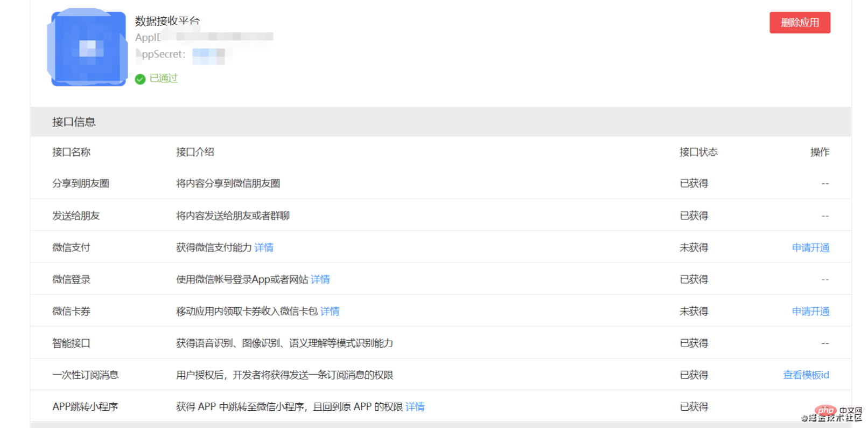Screen dimensions: 868x428
Task: Click 已获得 status in 发送给朋友 row
Action: click(694, 216)
